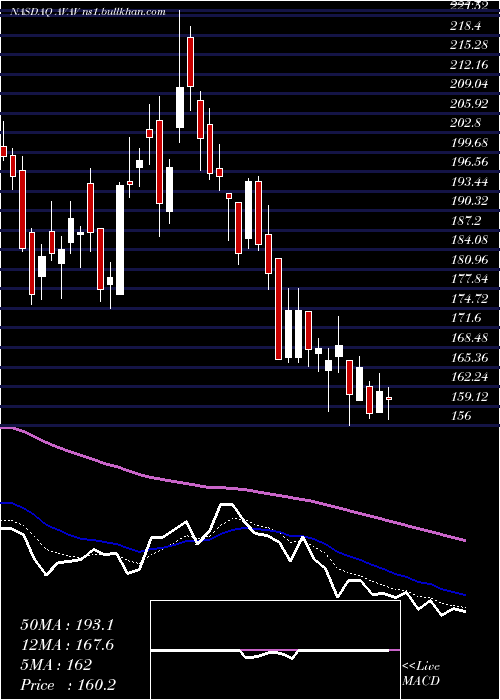Click the <<Live MACD label
This screenshot has width=500, height=700.
pyautogui.click(x=421, y=673)
